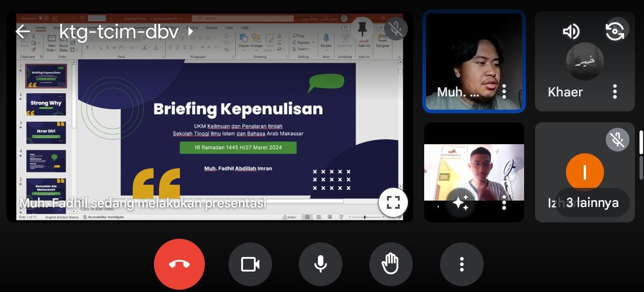Raise your hand in the meeting
Image resolution: width=644 pixels, height=292 pixels.
(391, 264)
